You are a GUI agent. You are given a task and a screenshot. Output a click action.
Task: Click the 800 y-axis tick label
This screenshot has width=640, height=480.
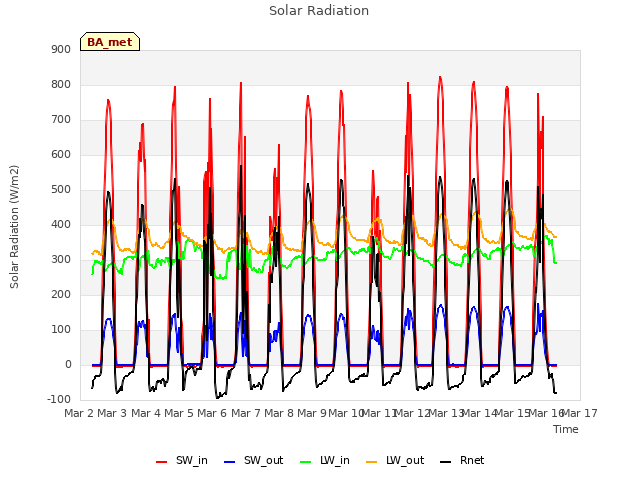click(61, 84)
